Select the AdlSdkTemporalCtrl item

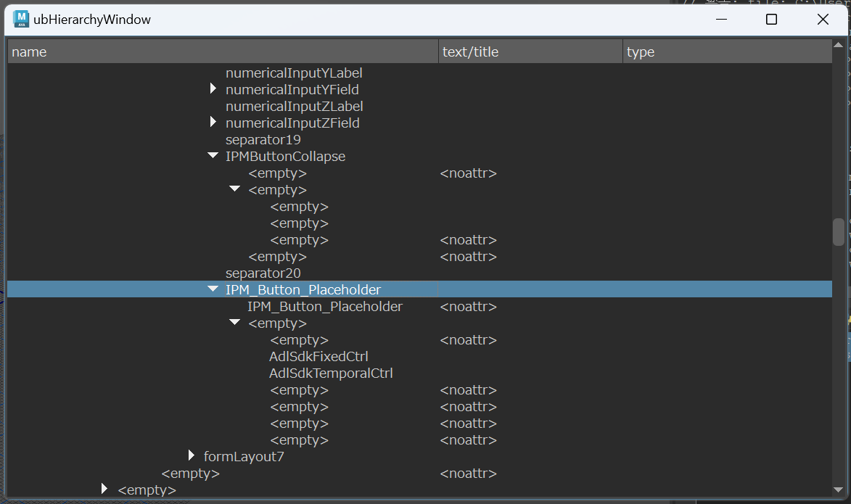tap(331, 373)
